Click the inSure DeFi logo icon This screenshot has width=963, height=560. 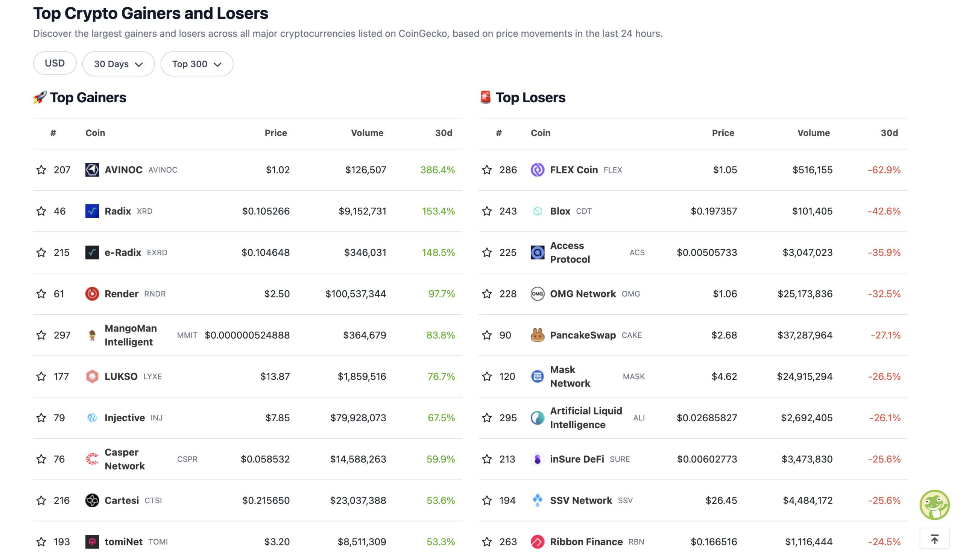[x=537, y=459]
